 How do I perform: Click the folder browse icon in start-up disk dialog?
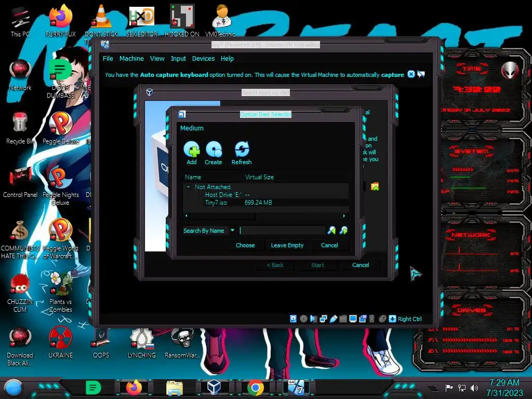point(375,187)
